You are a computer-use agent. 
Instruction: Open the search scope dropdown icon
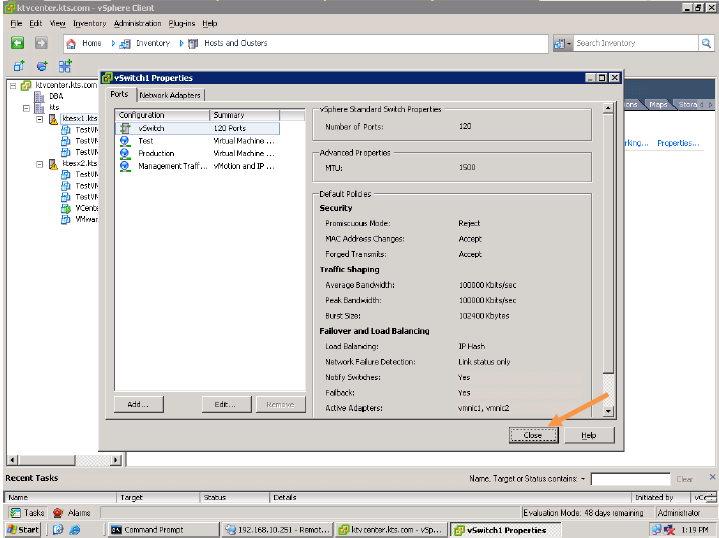pos(563,44)
